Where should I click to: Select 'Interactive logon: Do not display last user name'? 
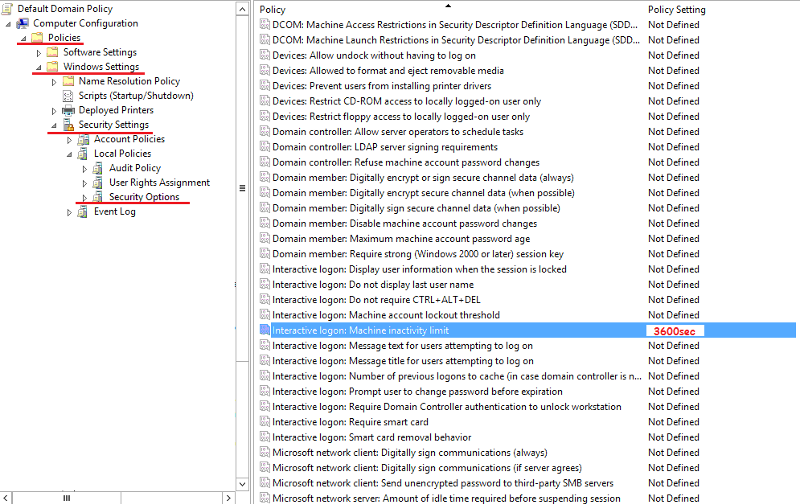click(x=372, y=284)
